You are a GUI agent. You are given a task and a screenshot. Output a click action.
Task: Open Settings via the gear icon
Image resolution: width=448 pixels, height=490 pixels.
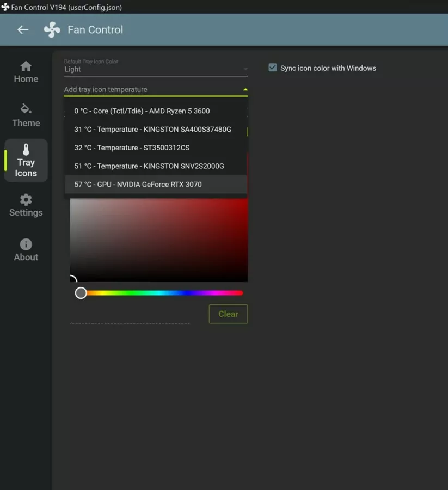pos(26,200)
